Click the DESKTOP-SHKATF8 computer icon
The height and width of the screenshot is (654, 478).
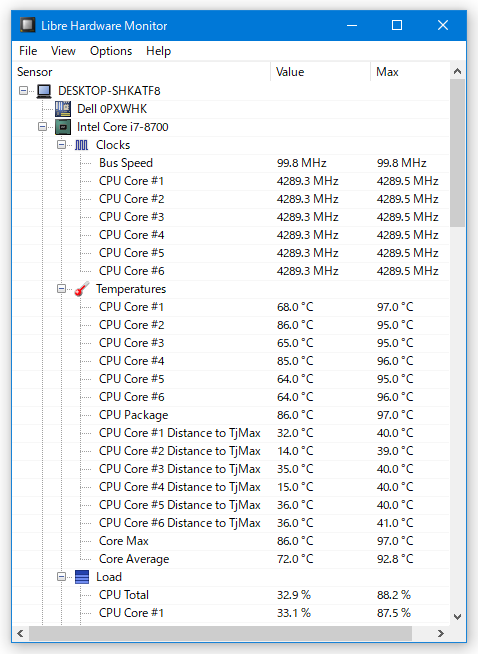[44, 91]
